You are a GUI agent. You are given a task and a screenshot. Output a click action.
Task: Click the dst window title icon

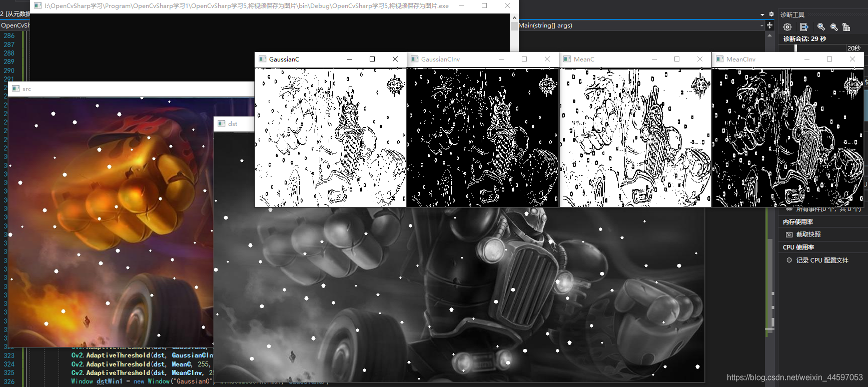tap(221, 123)
